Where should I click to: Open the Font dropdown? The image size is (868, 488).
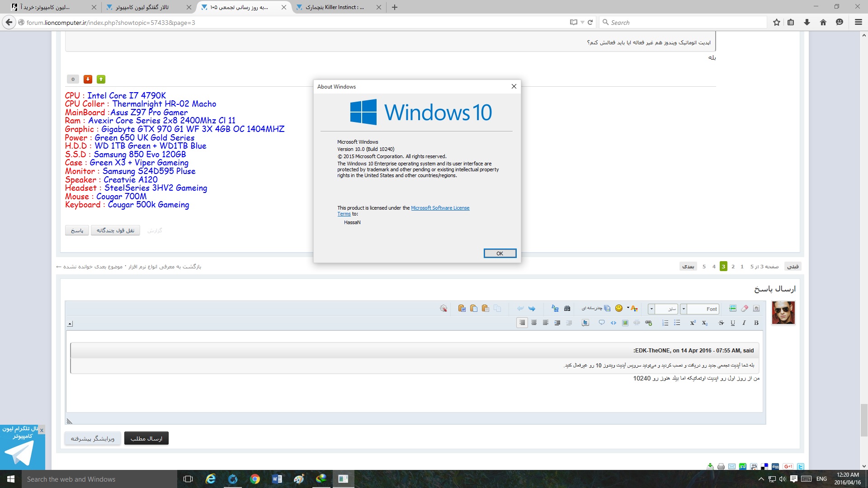click(x=684, y=309)
